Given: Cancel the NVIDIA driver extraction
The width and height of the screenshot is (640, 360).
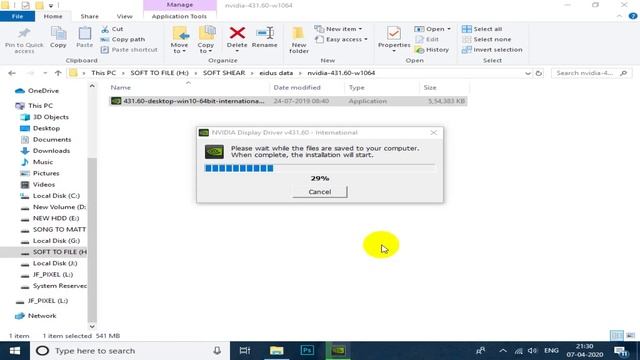Looking at the screenshot, I should (x=320, y=192).
